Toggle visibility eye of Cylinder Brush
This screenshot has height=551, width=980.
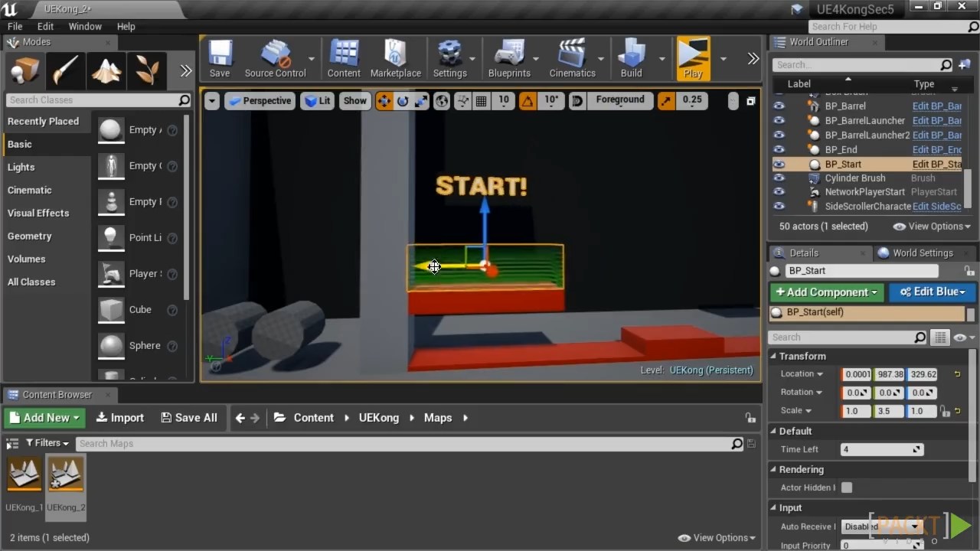[779, 178]
